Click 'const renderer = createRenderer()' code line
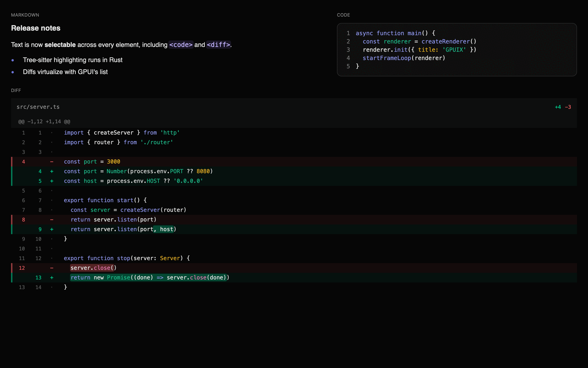 tap(419, 41)
